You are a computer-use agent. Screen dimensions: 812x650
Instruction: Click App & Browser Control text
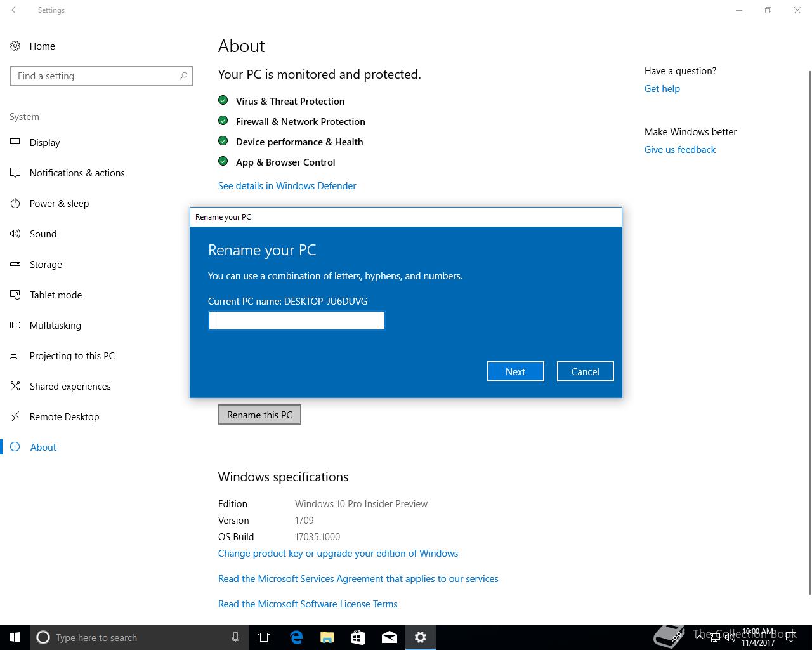click(x=285, y=162)
